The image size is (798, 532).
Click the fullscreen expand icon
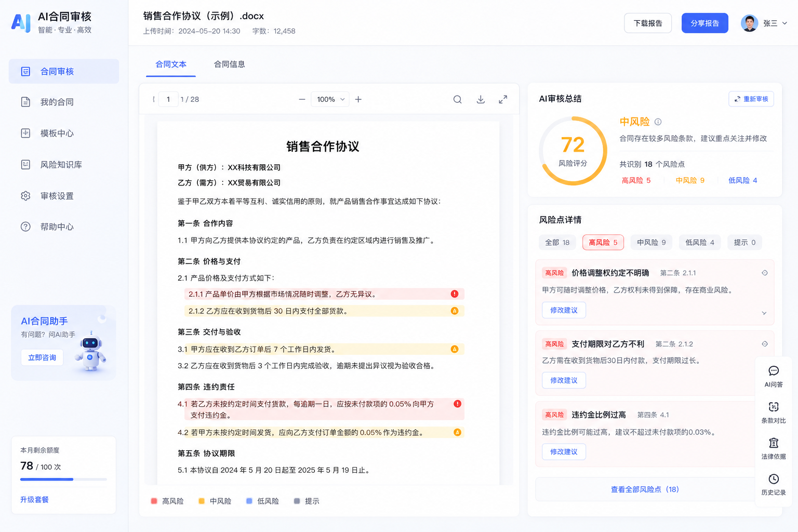pos(503,99)
